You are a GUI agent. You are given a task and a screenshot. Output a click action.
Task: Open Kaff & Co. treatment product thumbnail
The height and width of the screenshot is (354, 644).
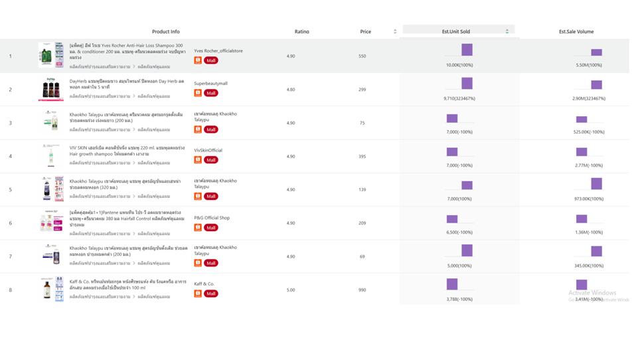coord(52,289)
